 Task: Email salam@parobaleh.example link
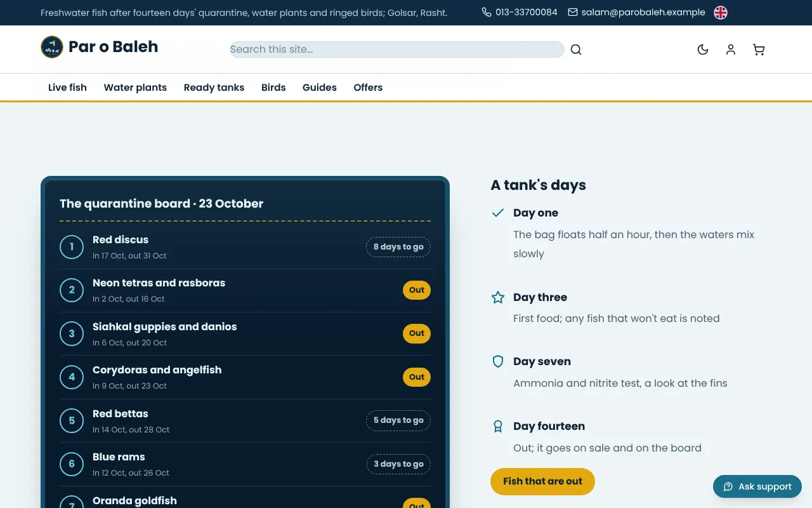(x=636, y=12)
